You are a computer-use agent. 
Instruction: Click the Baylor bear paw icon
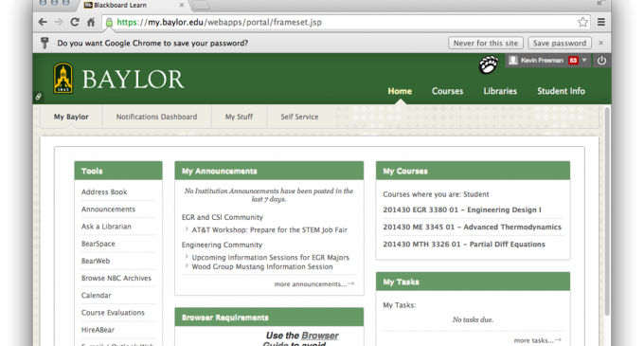(x=489, y=64)
